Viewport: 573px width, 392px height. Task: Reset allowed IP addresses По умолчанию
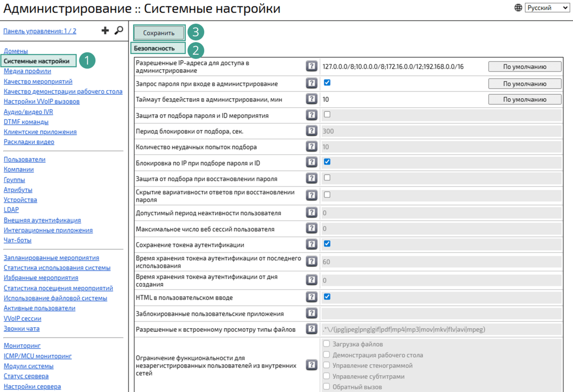tap(525, 67)
